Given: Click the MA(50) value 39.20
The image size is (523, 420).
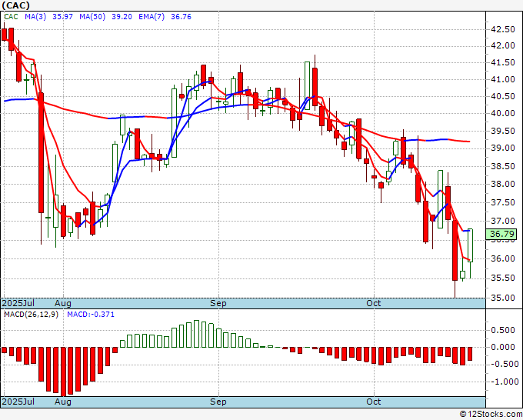Looking at the screenshot, I should (x=122, y=17).
